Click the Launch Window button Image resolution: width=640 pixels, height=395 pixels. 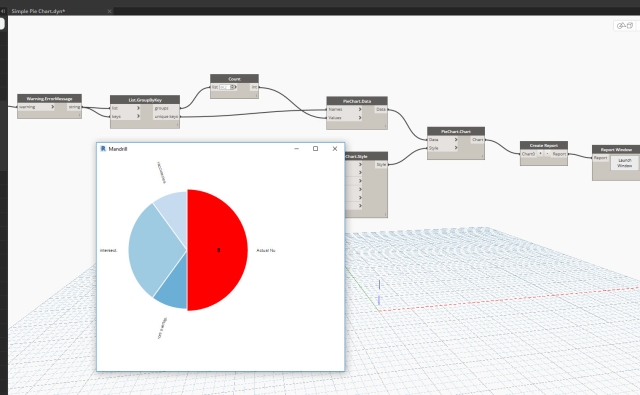624,163
